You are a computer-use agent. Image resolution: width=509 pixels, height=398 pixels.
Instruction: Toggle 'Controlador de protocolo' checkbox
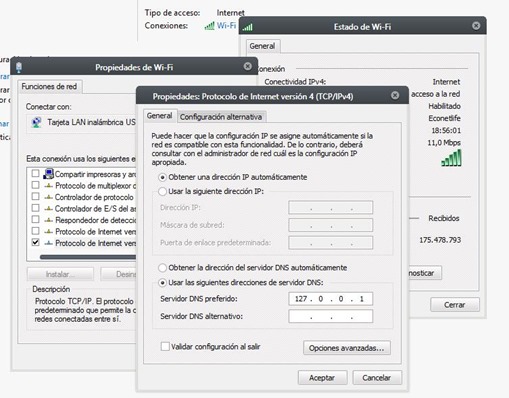coord(35,196)
